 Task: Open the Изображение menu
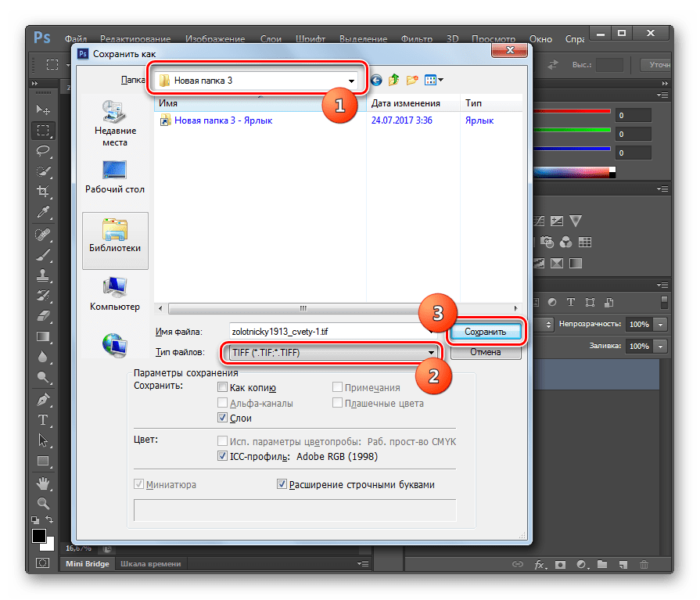[215, 39]
